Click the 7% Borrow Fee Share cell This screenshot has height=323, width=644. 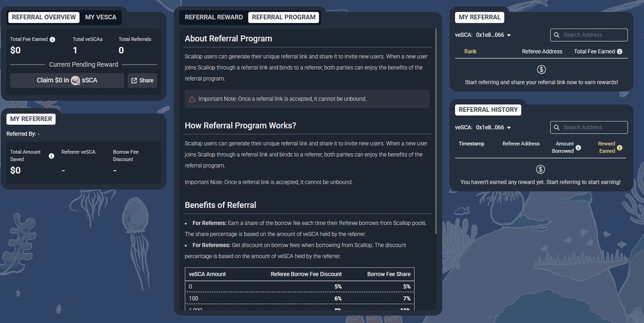coord(406,299)
